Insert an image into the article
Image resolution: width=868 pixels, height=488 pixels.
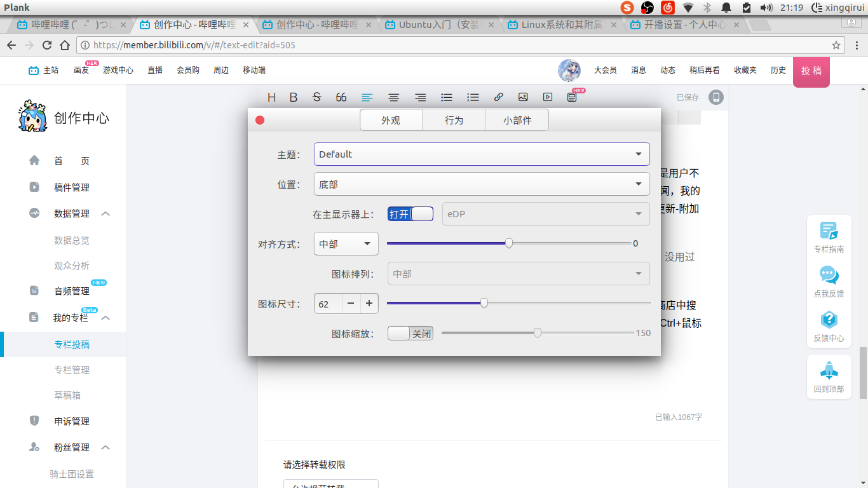pyautogui.click(x=523, y=97)
